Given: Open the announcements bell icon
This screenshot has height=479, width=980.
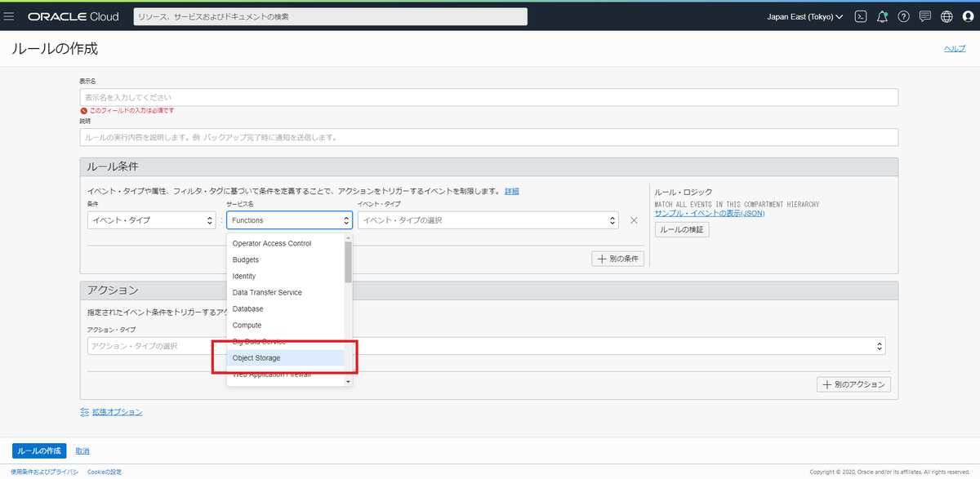Looking at the screenshot, I should coord(882,16).
